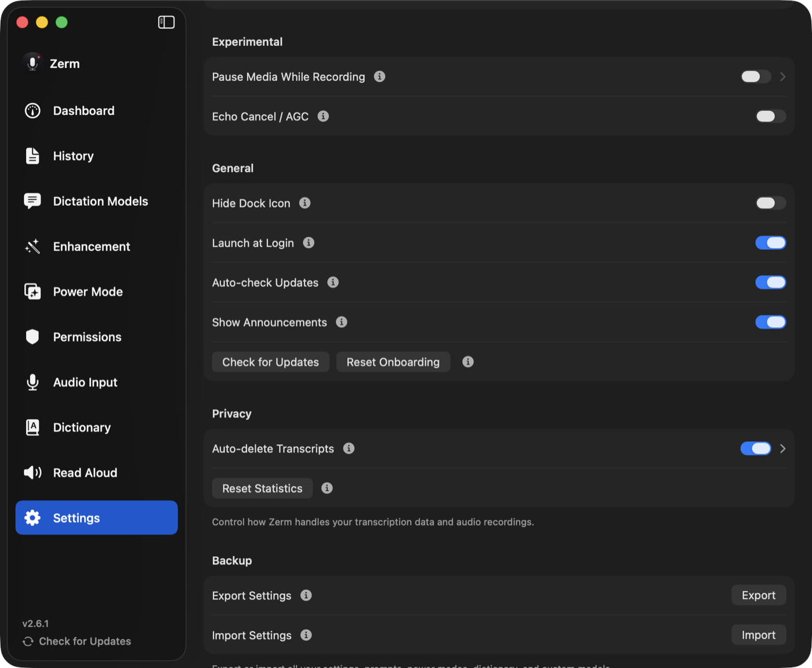
Task: Switch to the Enhancement section
Action: click(x=97, y=246)
